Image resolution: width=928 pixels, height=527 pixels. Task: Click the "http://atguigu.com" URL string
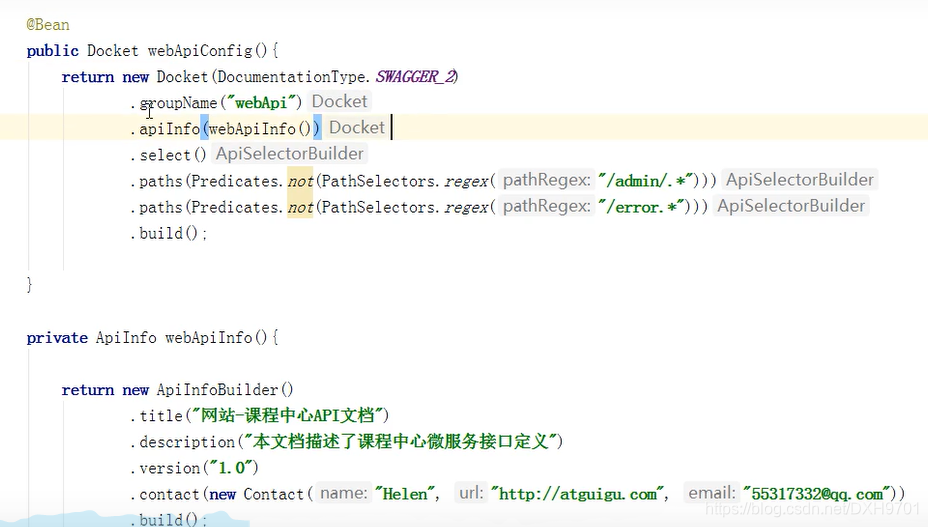(577, 494)
